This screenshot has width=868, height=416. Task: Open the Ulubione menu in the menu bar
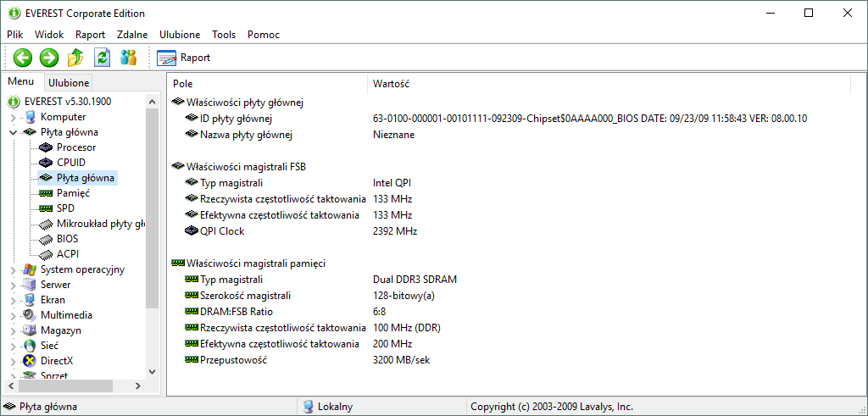coord(179,35)
